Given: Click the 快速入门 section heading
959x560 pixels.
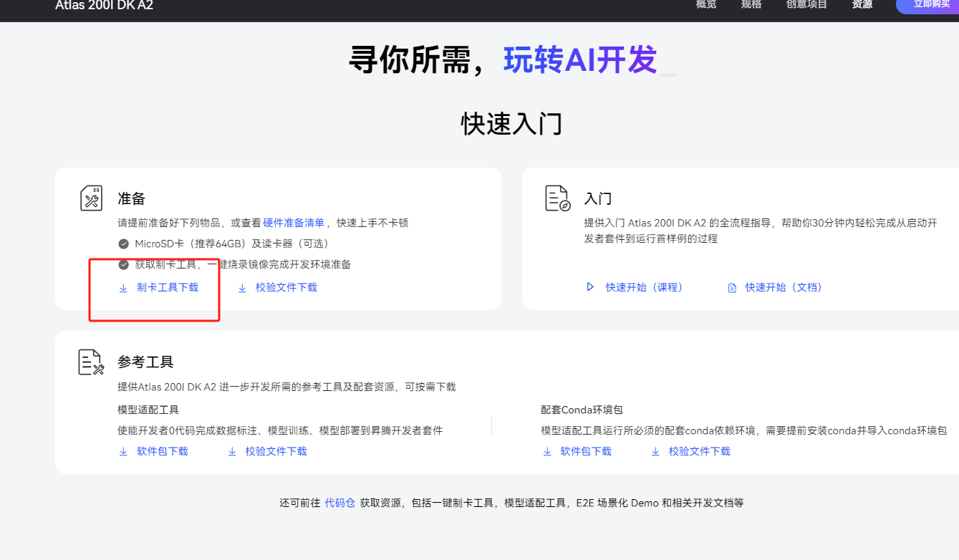Looking at the screenshot, I should point(512,124).
